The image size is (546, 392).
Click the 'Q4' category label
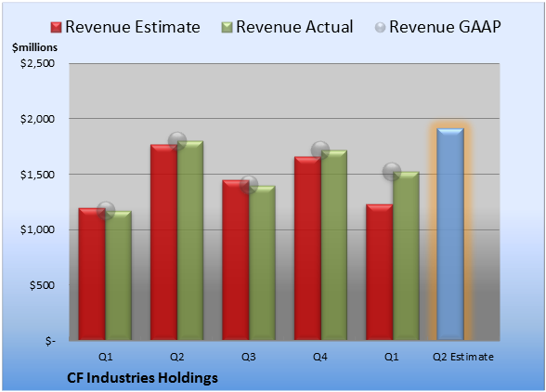tap(320, 357)
